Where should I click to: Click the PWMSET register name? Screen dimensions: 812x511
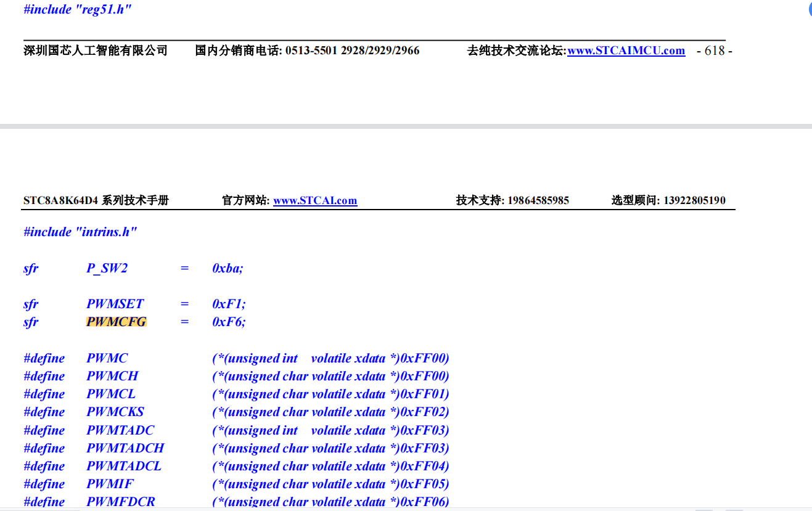pos(115,304)
